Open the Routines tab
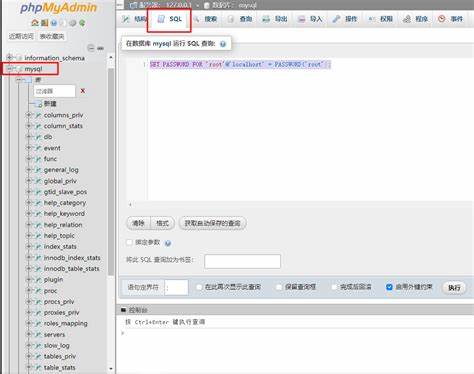The width and height of the screenshot is (474, 374). (x=415, y=19)
